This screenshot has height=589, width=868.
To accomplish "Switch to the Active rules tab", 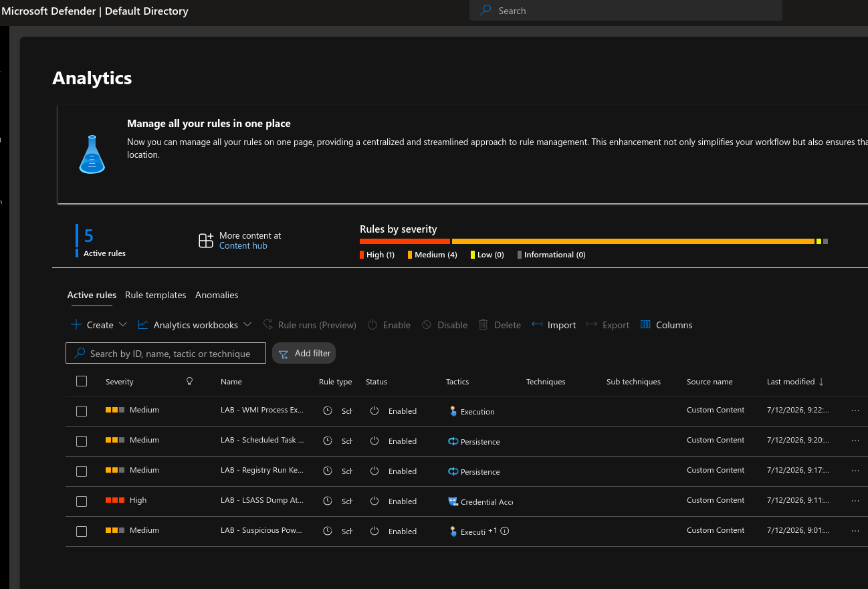I will 92,295.
